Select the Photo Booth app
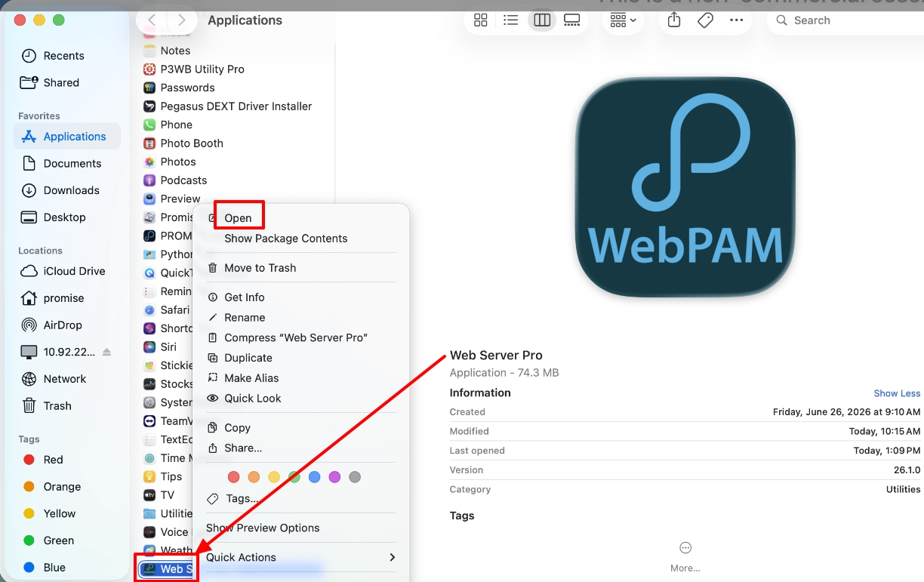 192,143
